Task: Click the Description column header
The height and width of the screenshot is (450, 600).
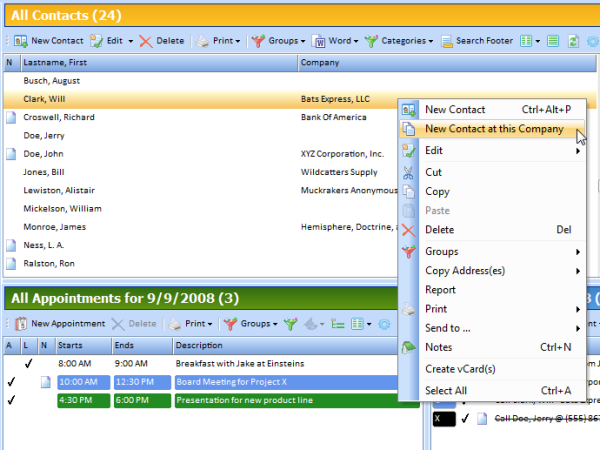Action: [x=285, y=346]
